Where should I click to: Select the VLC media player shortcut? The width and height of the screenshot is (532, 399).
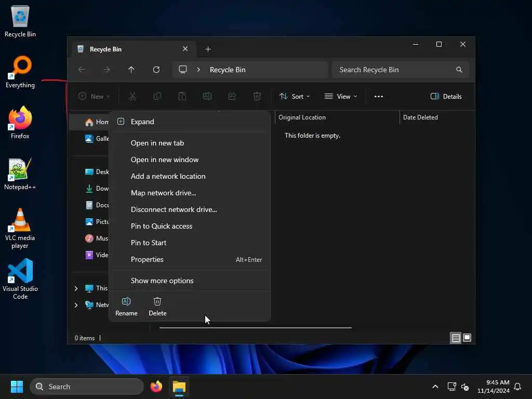tap(20, 229)
